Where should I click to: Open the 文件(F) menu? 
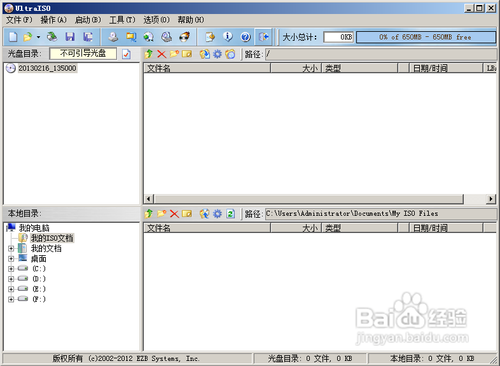pos(19,20)
